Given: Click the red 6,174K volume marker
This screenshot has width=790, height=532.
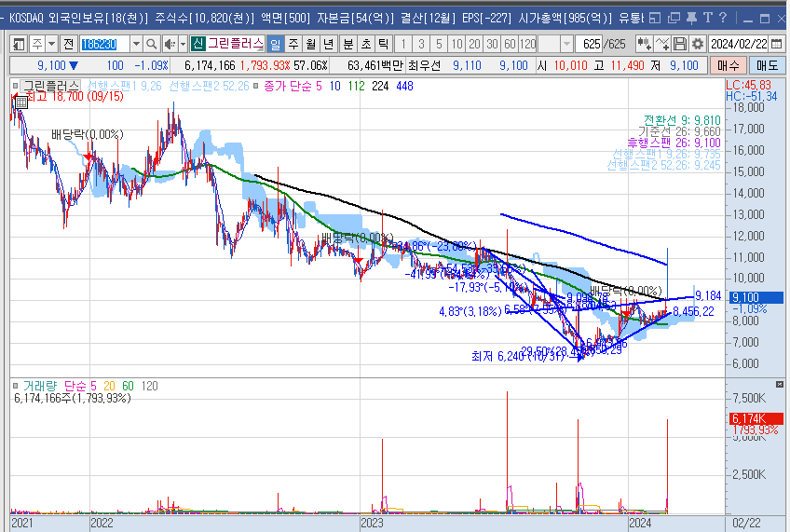Looking at the screenshot, I should [x=756, y=418].
